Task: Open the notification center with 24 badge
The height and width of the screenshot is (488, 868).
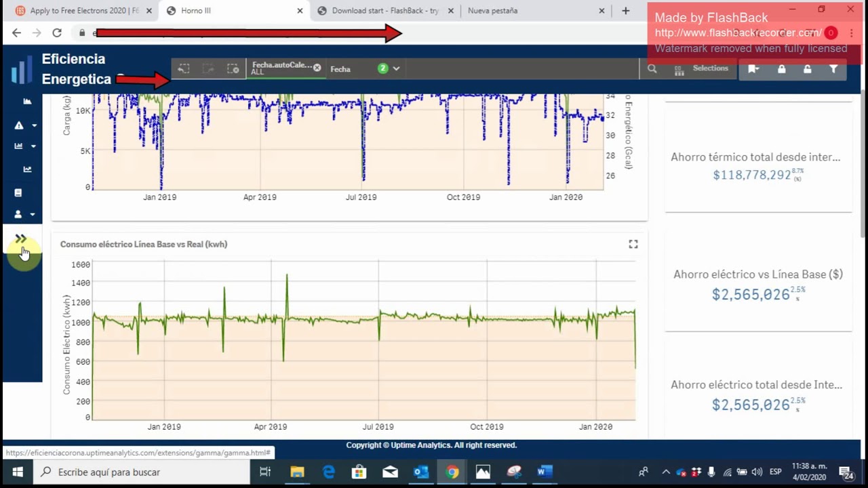Action: pyautogui.click(x=846, y=472)
